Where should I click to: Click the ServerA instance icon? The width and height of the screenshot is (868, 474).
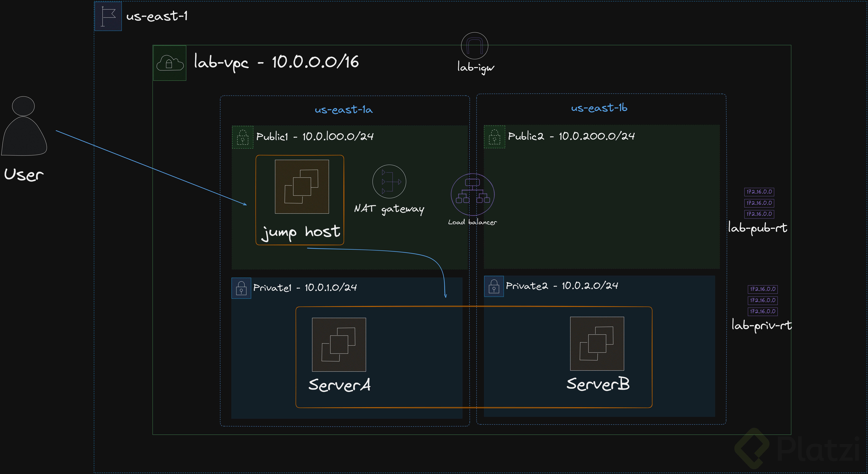(339, 344)
